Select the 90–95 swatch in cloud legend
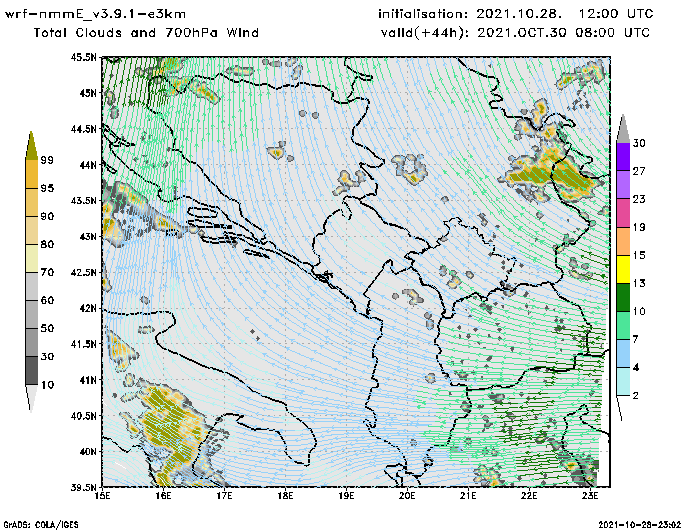 [31, 202]
